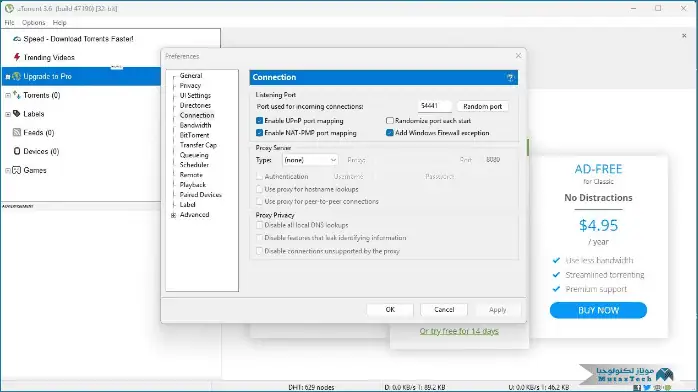698x392 pixels.
Task: Check Disable features that leak identifying information
Action: [x=259, y=238]
